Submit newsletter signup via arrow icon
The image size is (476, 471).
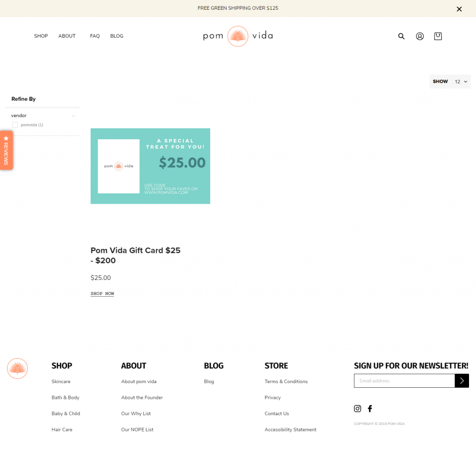coord(461,380)
